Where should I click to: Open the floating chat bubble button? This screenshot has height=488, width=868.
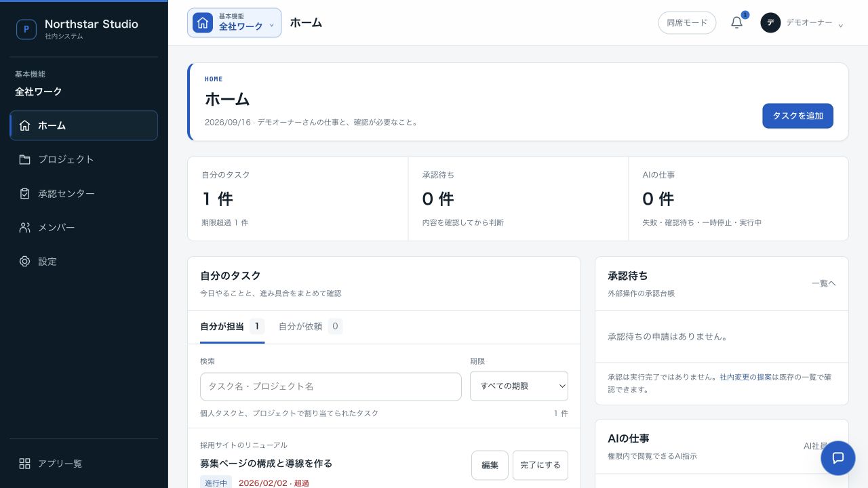pyautogui.click(x=838, y=457)
